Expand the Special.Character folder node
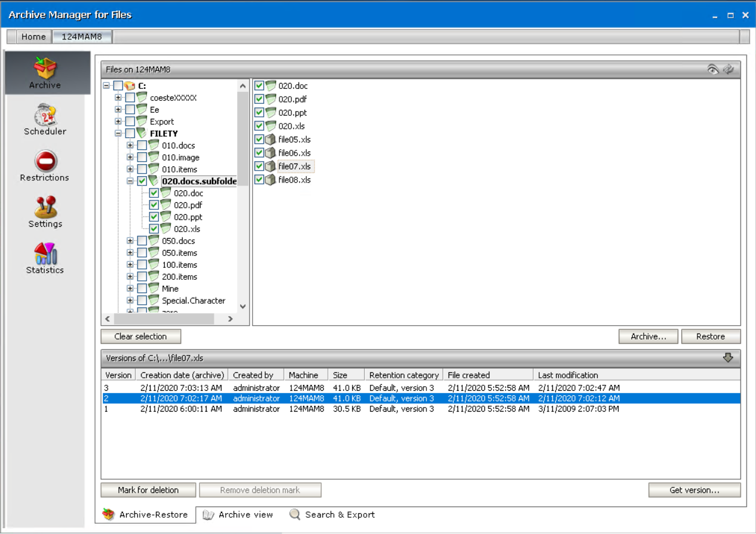The height and width of the screenshot is (534, 756). (x=130, y=301)
